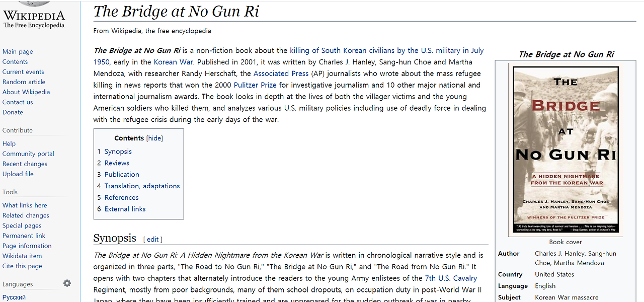Screen dimensions: 644x302
Task: Click the infobox title text
Action: click(566, 54)
